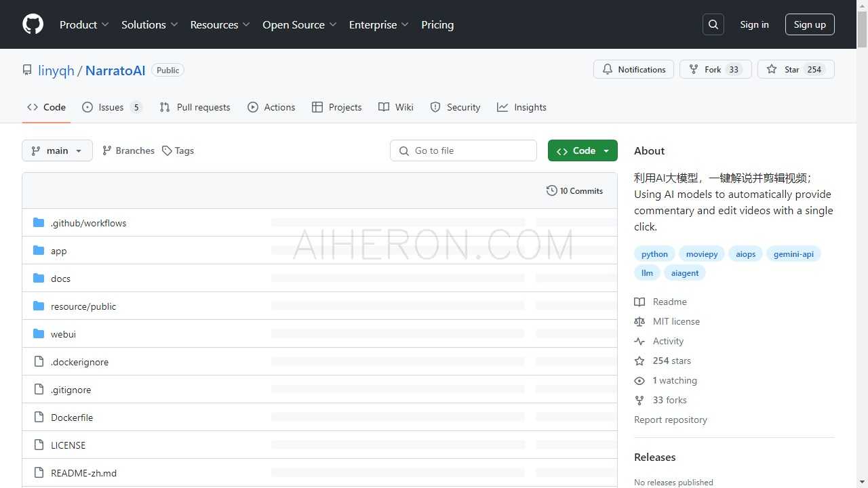Click the repository icon beside linyqh

pos(27,70)
